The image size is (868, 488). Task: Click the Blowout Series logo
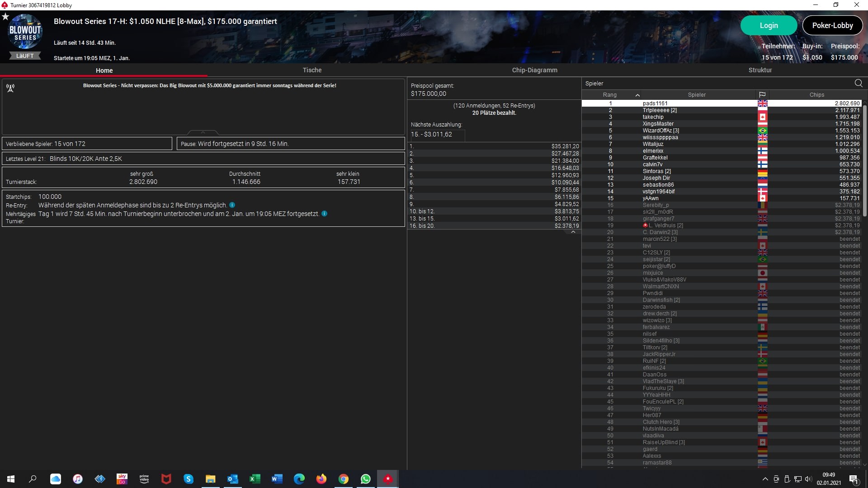pos(25,33)
